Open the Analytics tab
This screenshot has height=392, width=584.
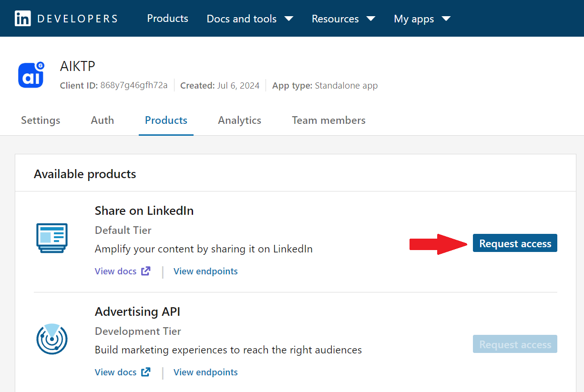point(239,121)
